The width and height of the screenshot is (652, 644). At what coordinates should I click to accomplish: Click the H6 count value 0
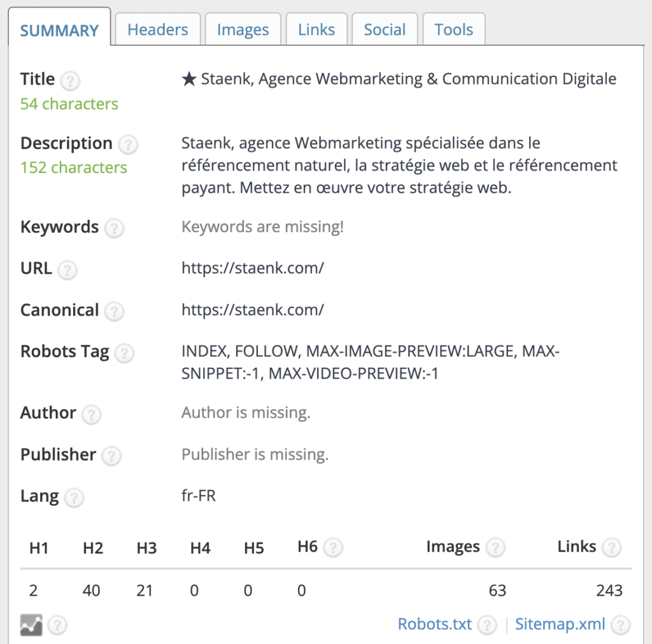(301, 591)
